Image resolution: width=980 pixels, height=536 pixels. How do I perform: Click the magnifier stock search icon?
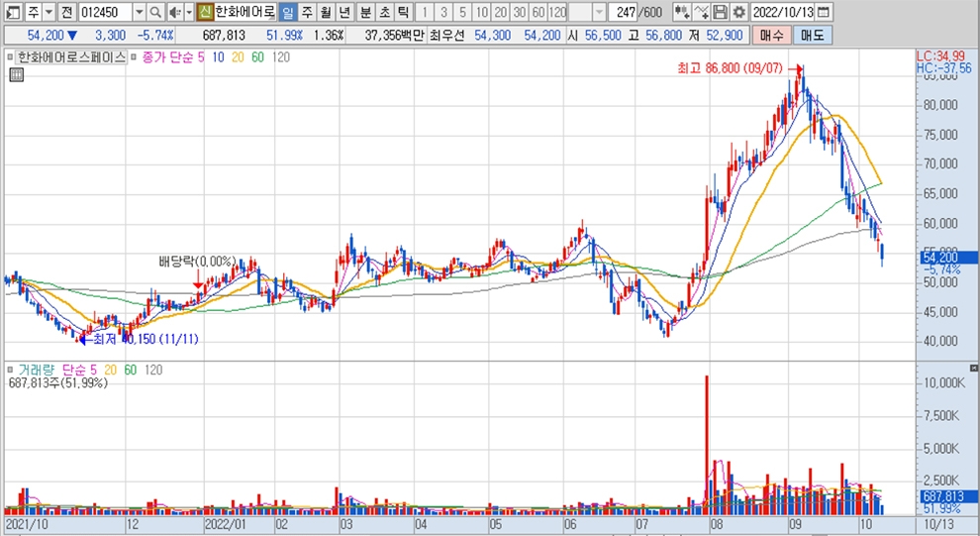click(x=155, y=12)
